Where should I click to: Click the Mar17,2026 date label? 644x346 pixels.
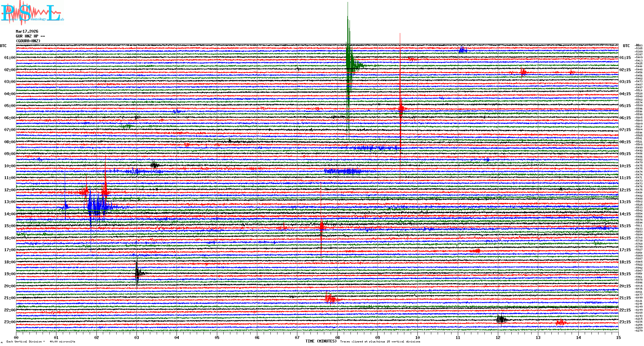pos(27,31)
